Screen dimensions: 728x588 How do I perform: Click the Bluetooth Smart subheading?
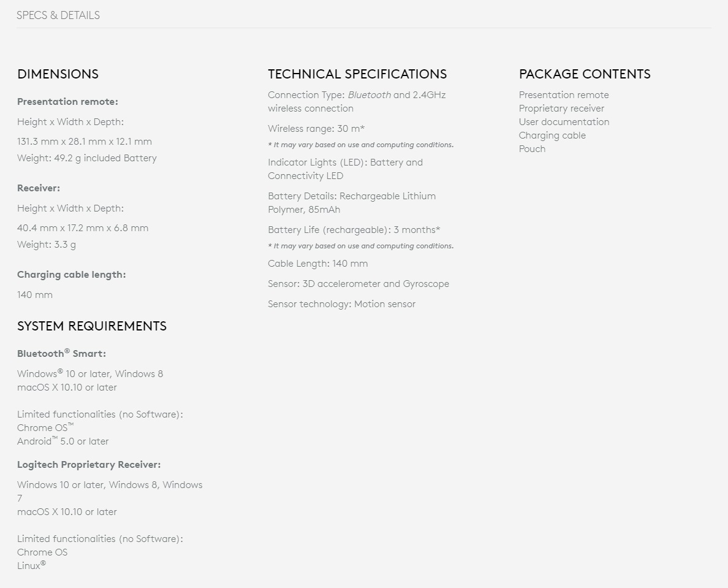(62, 353)
